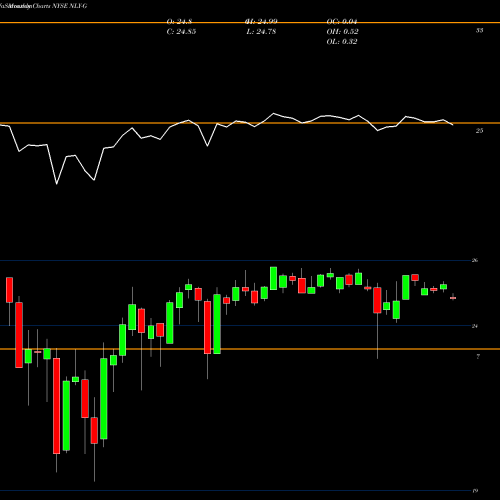500x500 pixels.
Task: Click the '33' axis label
Action: pyautogui.click(x=479, y=30)
